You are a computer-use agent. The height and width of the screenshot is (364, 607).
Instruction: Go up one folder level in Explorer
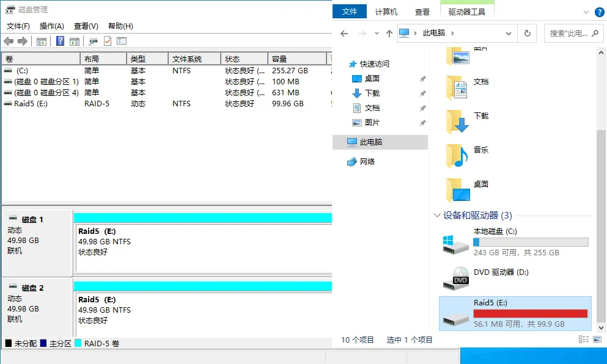389,34
